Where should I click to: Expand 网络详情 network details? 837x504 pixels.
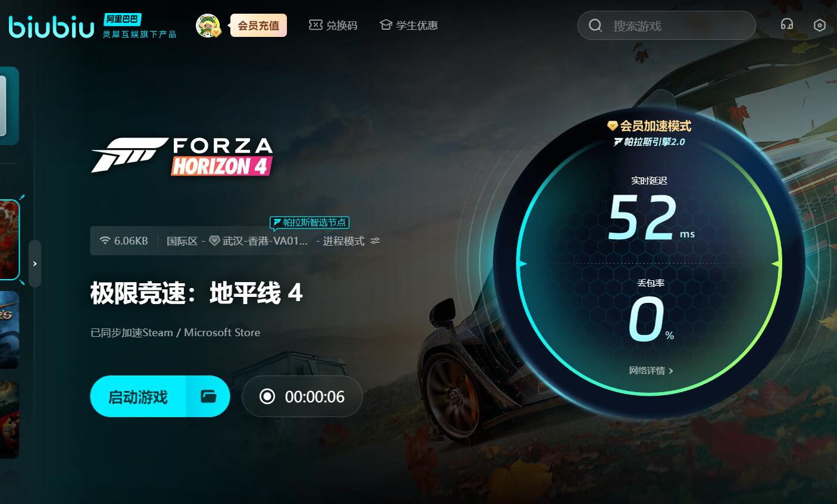[x=651, y=371]
